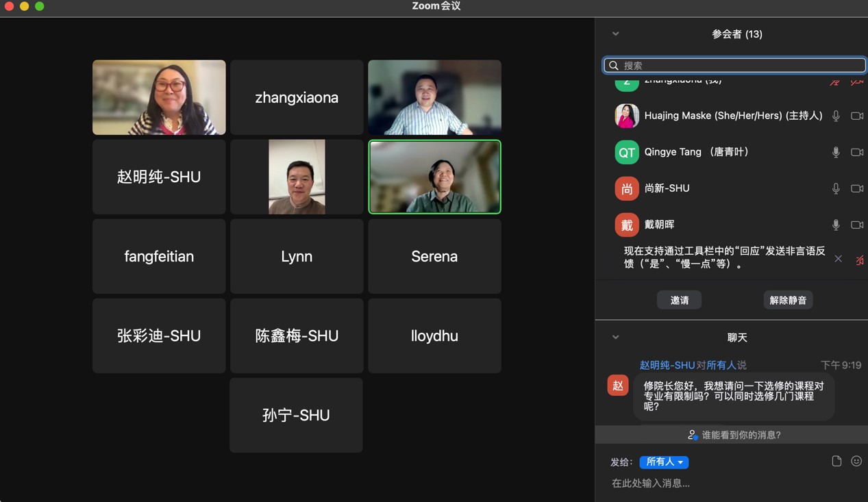Toggle video camera for 戴朝晖
Screen dimensions: 868x502
tap(856, 225)
